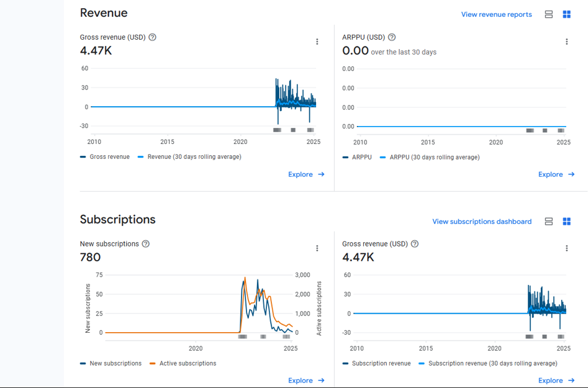Open more options for Subscriptions Gross revenue card

[x=566, y=248]
